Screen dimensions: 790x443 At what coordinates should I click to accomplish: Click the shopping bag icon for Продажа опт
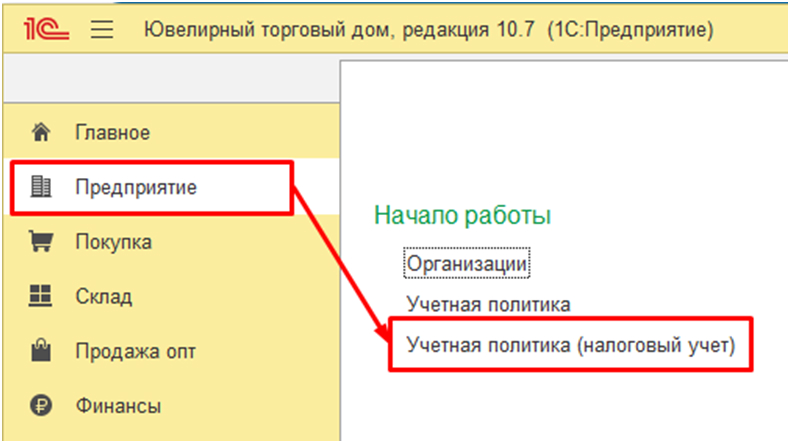pos(41,350)
